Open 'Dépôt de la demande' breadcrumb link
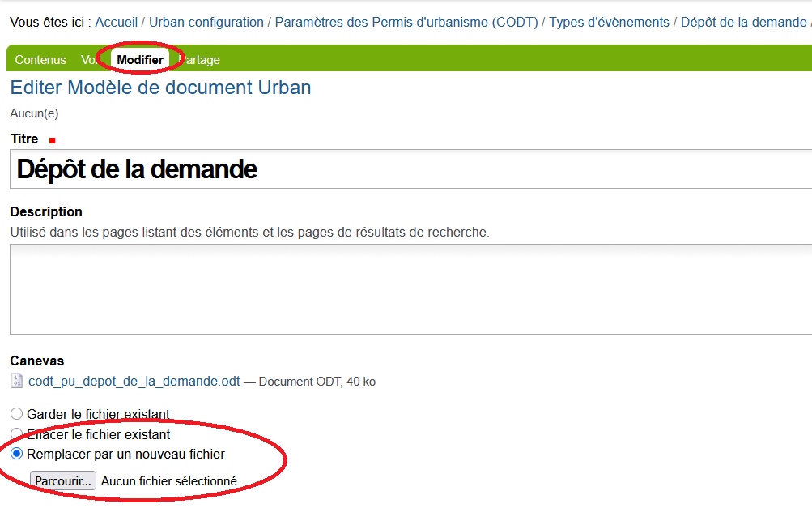Viewport: 812px width, 508px height. point(743,23)
